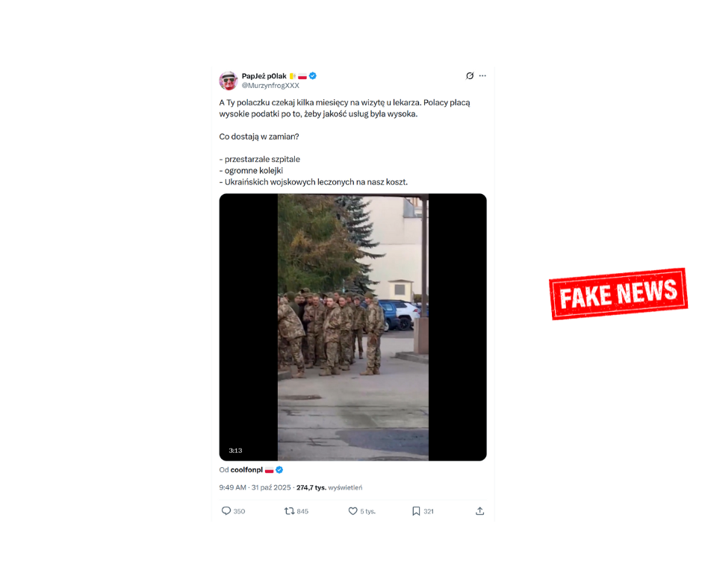The width and height of the screenshot is (702, 588).
Task: Click the PapJeż p0lak profile avatar
Action: coord(228,81)
